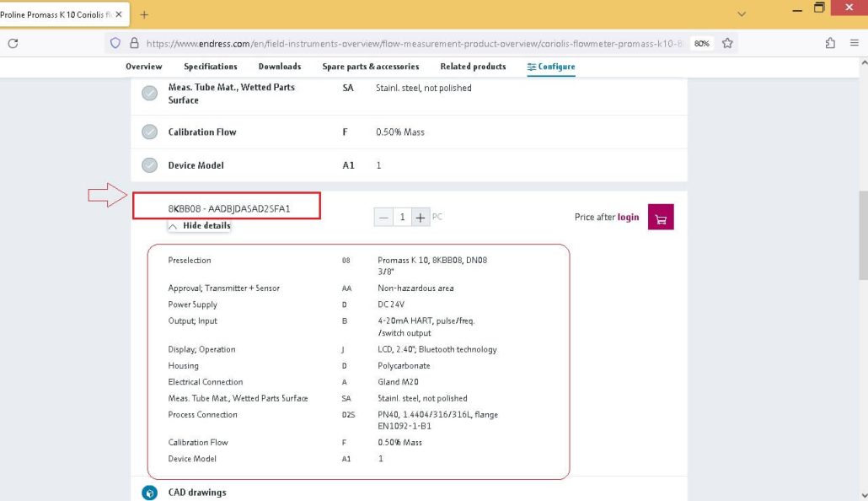
Task: Increase quantity with the plus button
Action: click(x=421, y=218)
